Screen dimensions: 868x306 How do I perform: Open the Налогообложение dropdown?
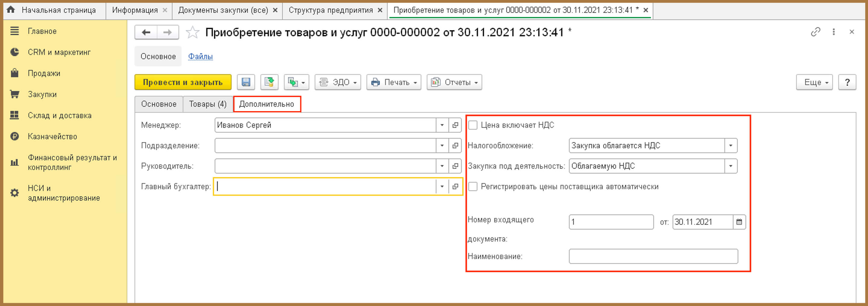(731, 146)
